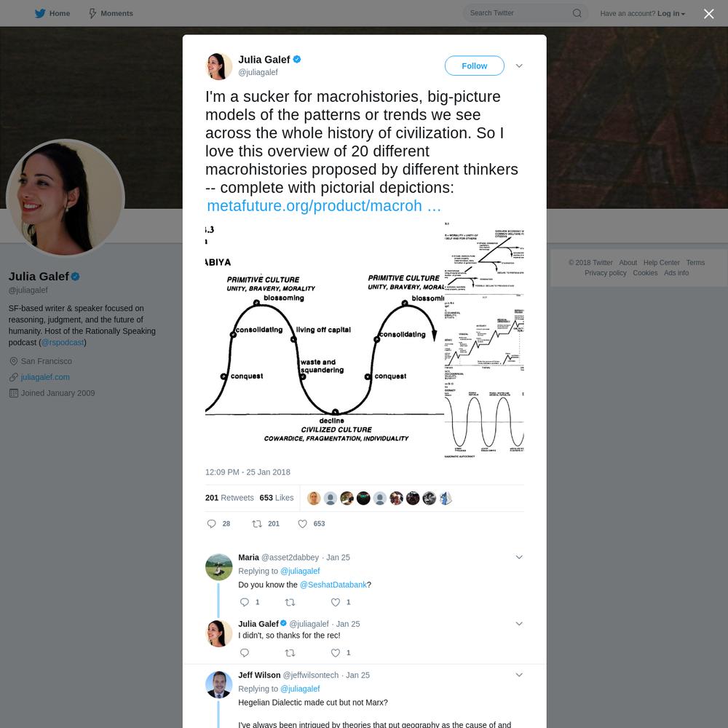Like the main tweet with 653 likes
Image resolution: width=728 pixels, height=728 pixels.
302,523
